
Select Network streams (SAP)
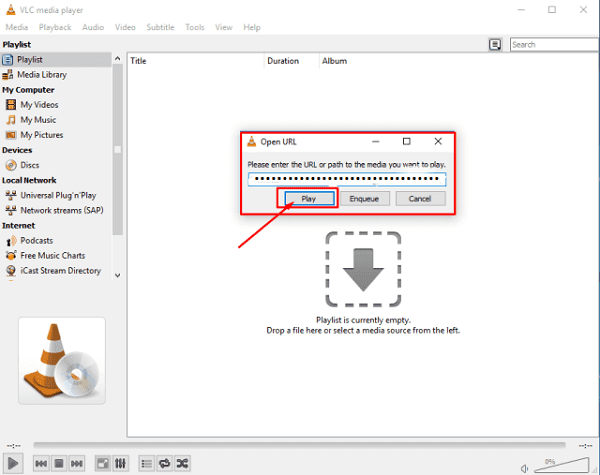point(62,210)
